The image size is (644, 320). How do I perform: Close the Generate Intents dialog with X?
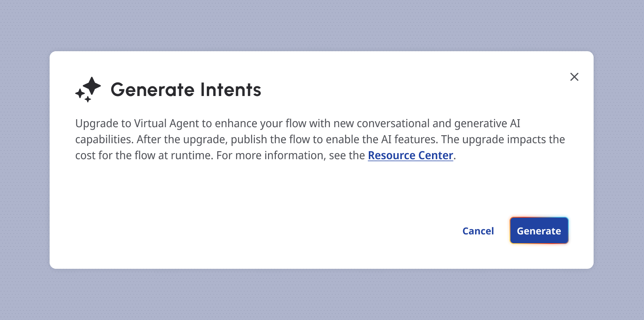[x=574, y=77]
